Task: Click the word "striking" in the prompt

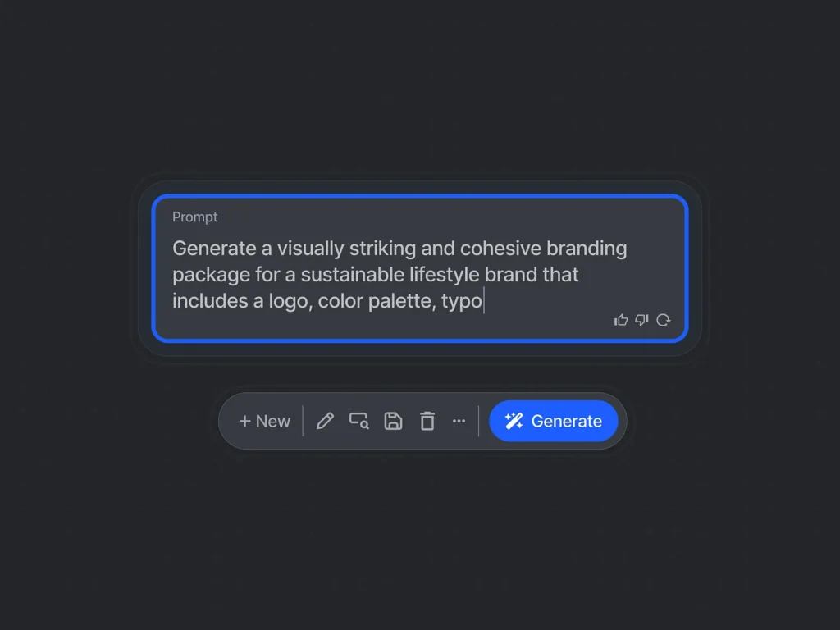Action: (382, 249)
